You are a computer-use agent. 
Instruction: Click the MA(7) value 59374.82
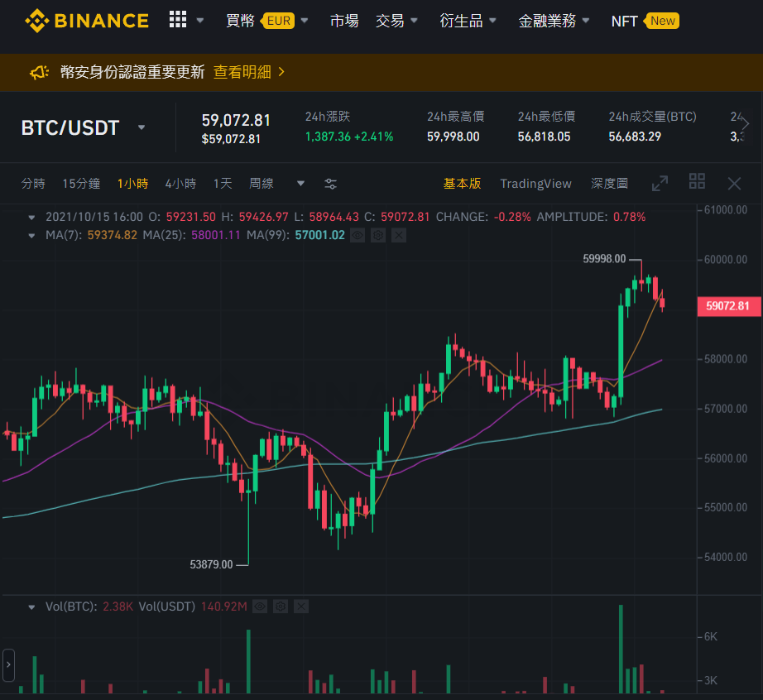tap(113, 235)
